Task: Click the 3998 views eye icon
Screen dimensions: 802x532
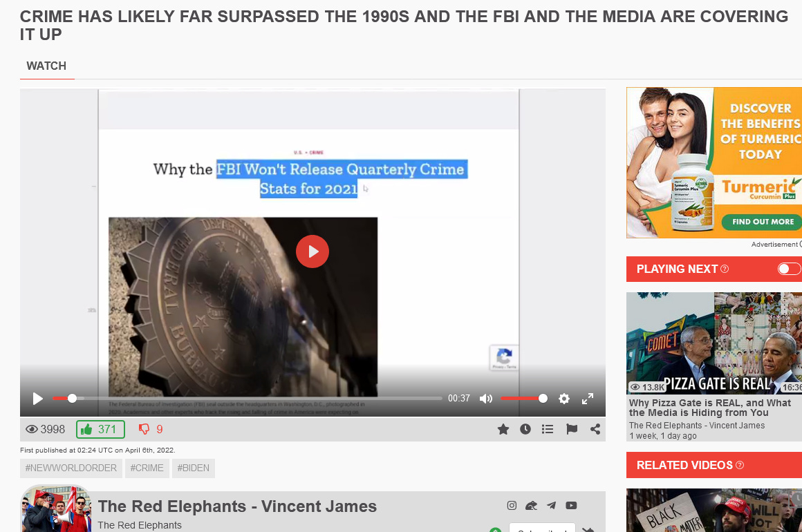Action: [32, 429]
